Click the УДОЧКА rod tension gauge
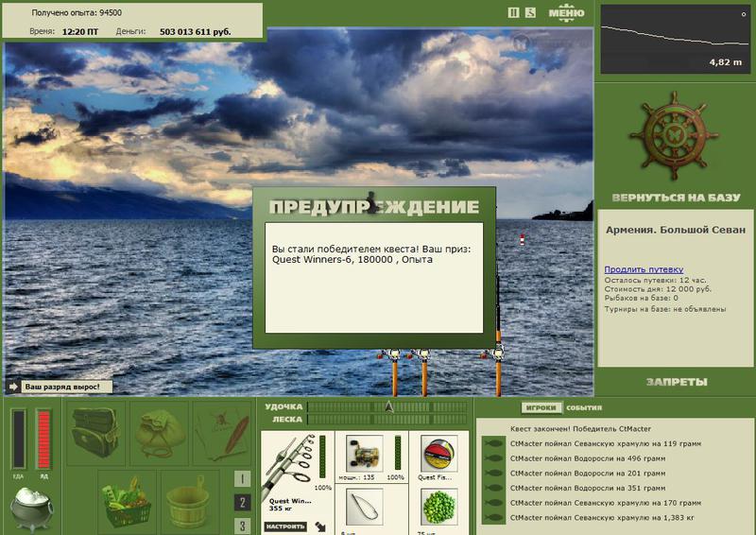Screen dimensions: 756x535 point(387,407)
